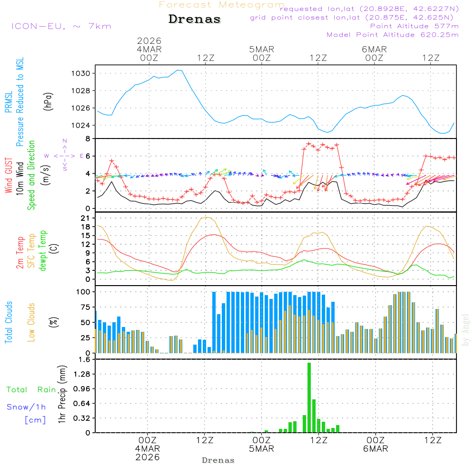Click the bottom 6MAR 00Z time marker

pos(375,445)
